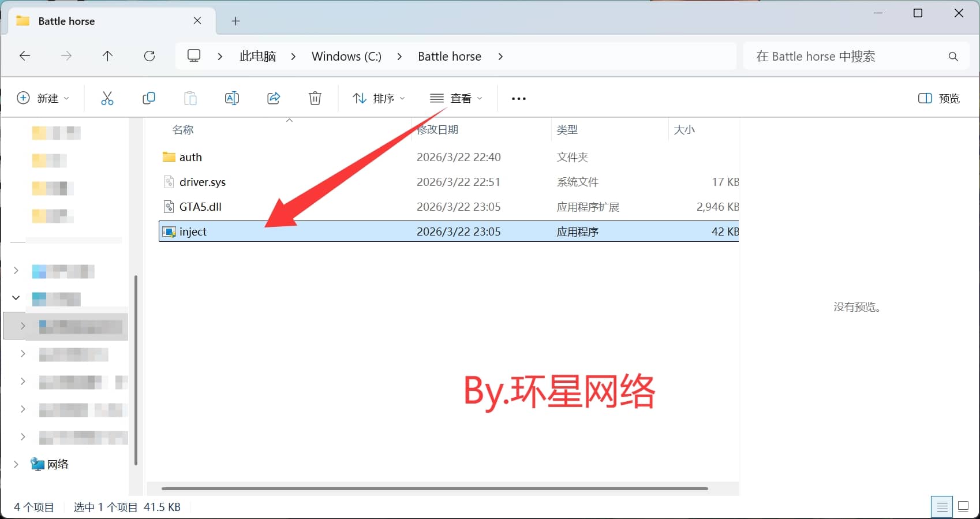The width and height of the screenshot is (980, 519).
Task: Click the horizontal scrollbar below file list
Action: 434,488
